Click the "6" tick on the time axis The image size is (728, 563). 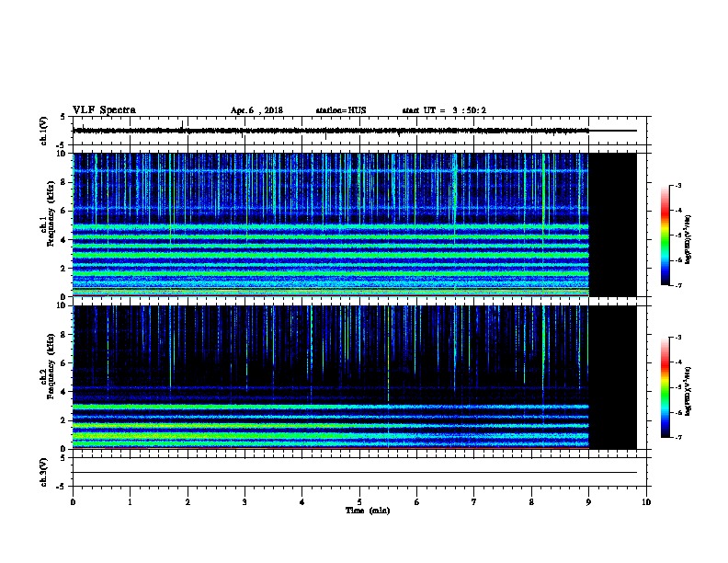pos(416,501)
